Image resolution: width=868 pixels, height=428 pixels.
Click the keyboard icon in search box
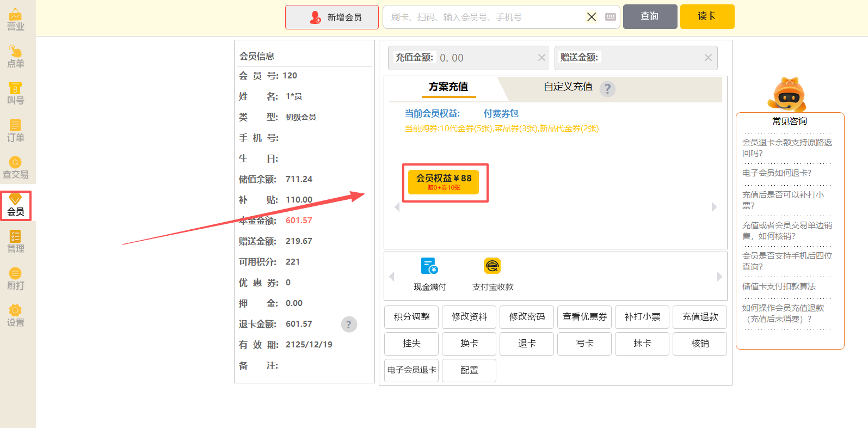point(611,17)
